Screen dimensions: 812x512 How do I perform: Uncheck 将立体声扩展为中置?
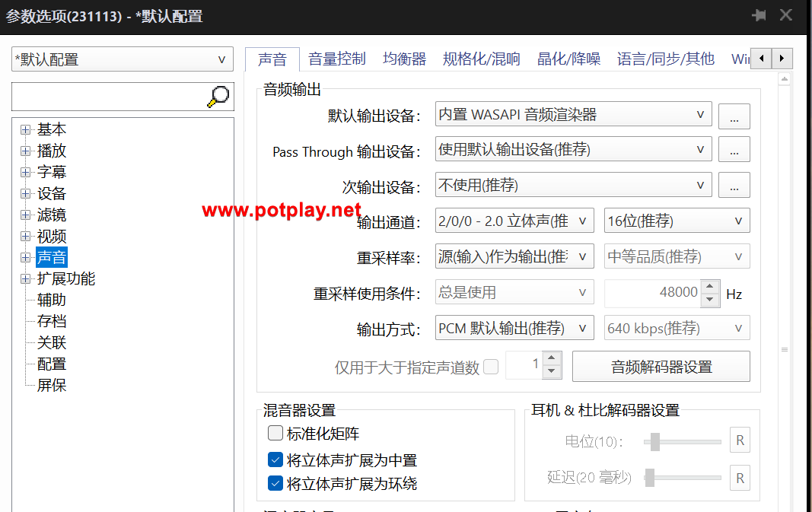tap(275, 460)
